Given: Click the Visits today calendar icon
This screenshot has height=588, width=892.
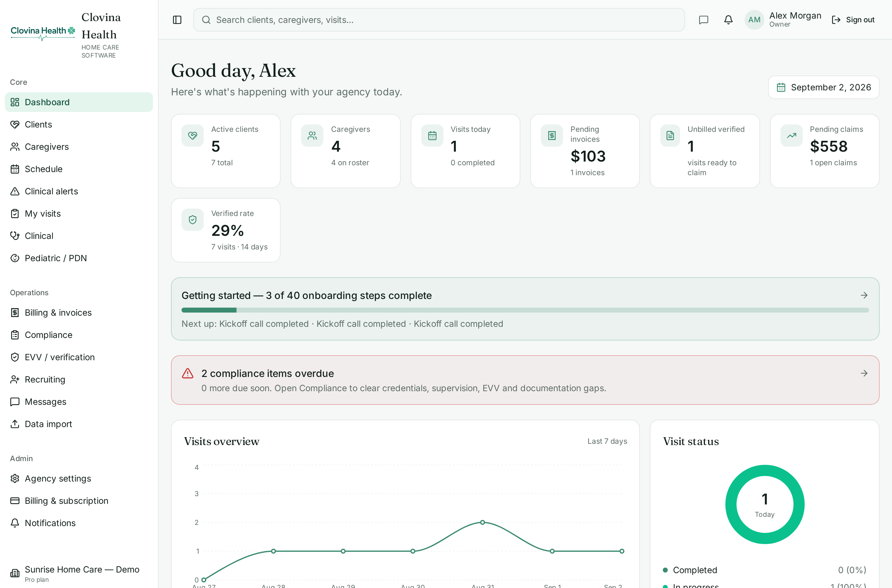Looking at the screenshot, I should point(432,135).
